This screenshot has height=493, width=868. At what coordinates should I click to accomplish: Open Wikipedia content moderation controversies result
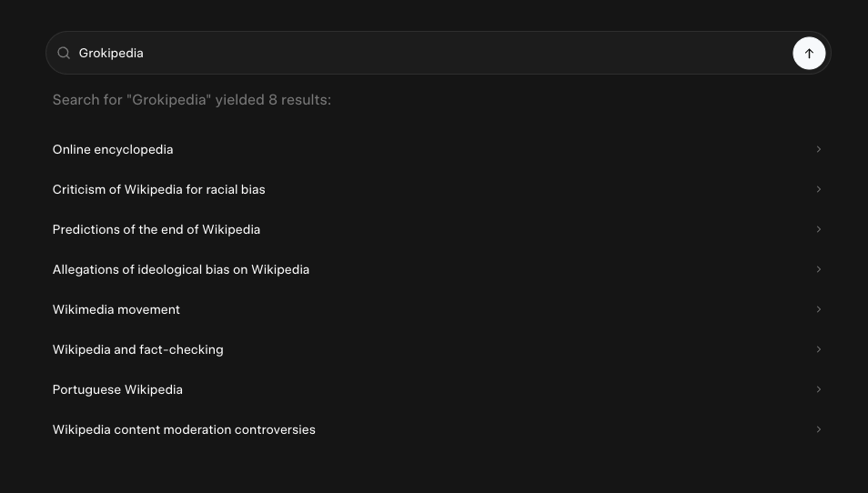coord(184,429)
